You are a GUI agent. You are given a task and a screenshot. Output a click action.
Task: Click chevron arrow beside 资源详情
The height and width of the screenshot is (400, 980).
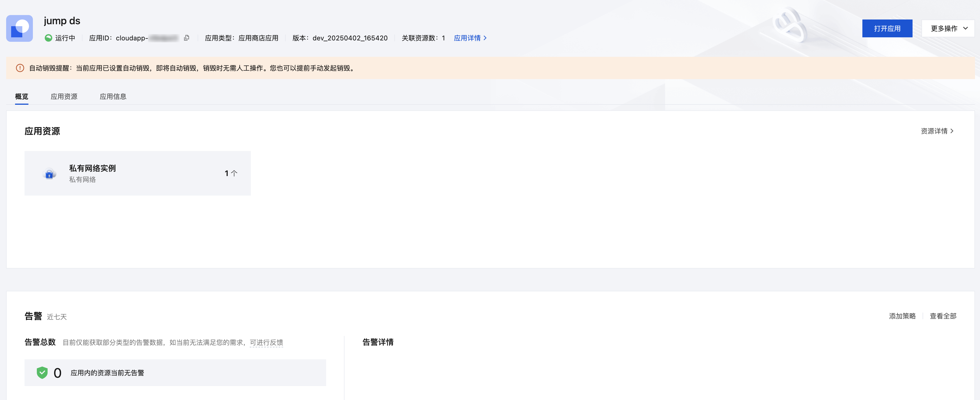pos(952,131)
